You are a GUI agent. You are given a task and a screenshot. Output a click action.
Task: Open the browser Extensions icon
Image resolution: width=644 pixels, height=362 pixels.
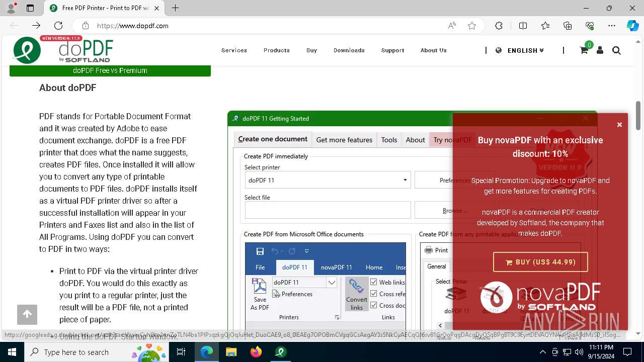499,26
